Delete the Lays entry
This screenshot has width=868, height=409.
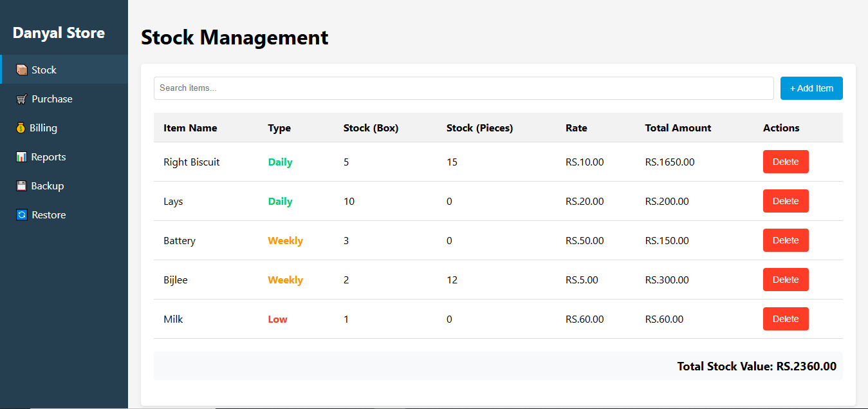coord(786,200)
